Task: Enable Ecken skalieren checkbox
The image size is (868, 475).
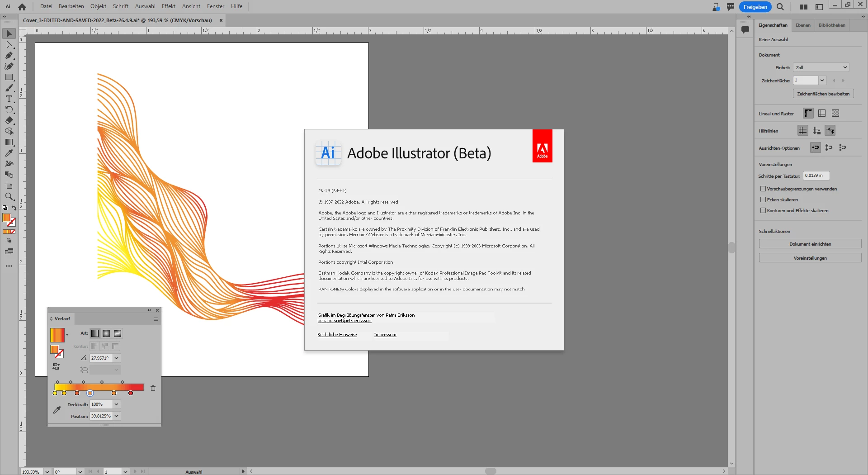Action: (x=763, y=199)
